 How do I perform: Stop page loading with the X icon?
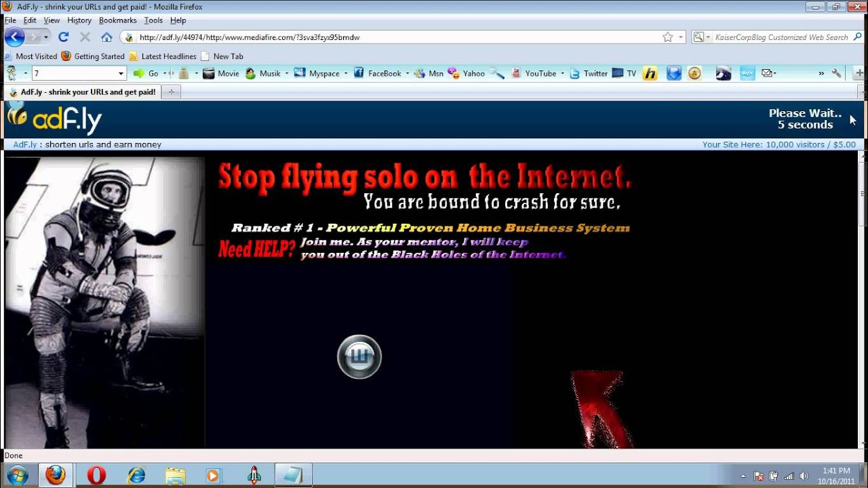pyautogui.click(x=85, y=37)
